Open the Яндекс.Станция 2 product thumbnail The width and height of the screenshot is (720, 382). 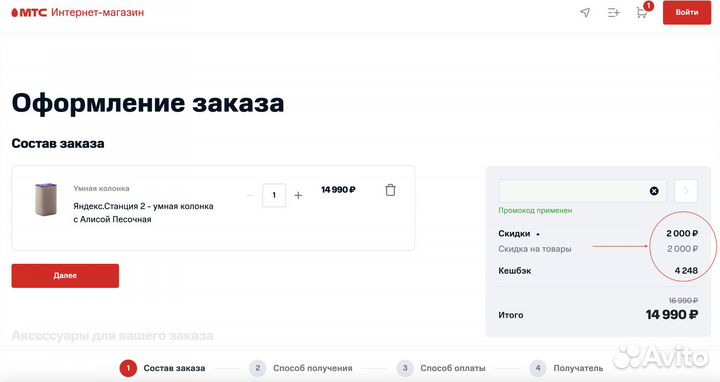(46, 200)
